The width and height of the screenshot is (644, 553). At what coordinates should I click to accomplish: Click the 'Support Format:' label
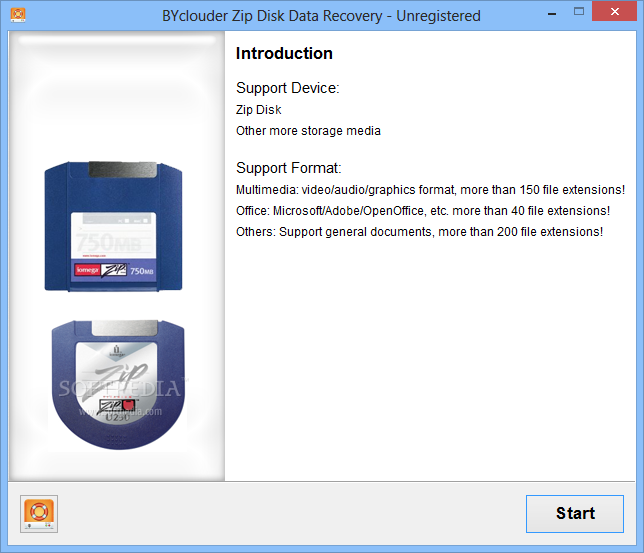tap(288, 168)
